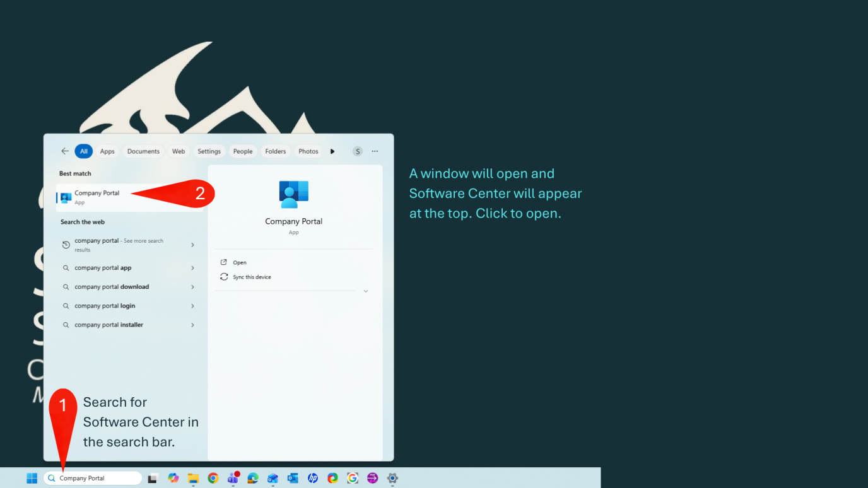Switch to the Apps filter tab

tap(107, 151)
